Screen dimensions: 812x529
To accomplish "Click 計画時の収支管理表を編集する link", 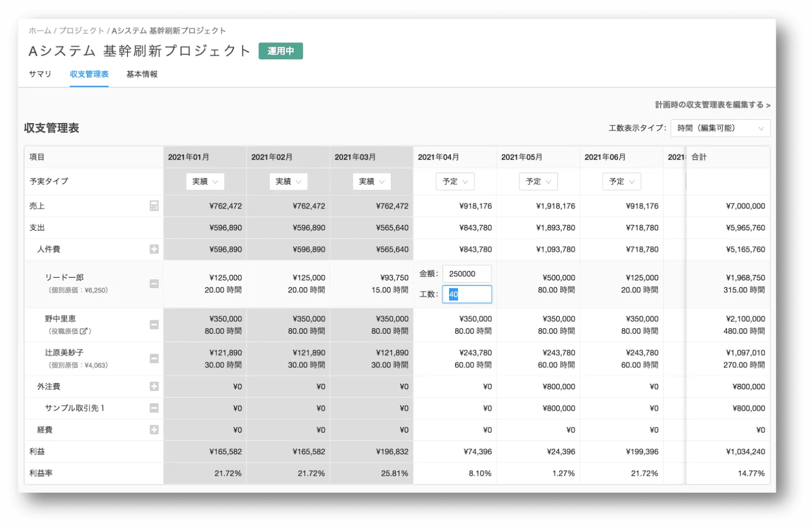I will (712, 105).
